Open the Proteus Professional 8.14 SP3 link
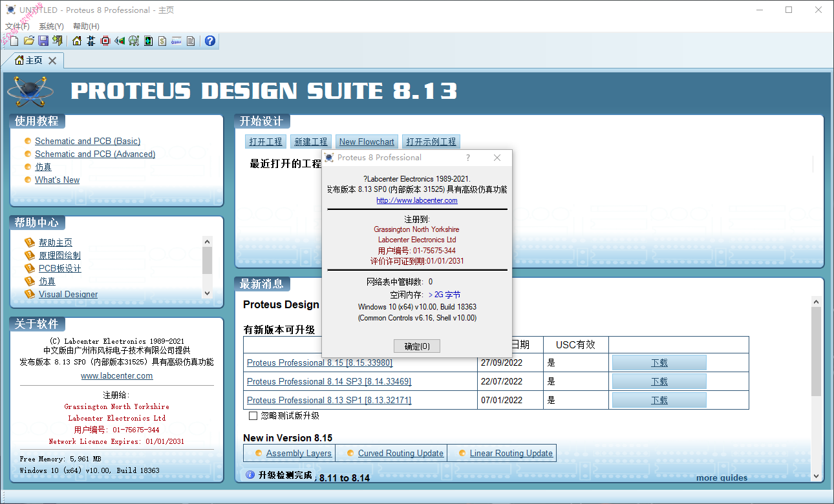This screenshot has width=834, height=504. click(329, 381)
